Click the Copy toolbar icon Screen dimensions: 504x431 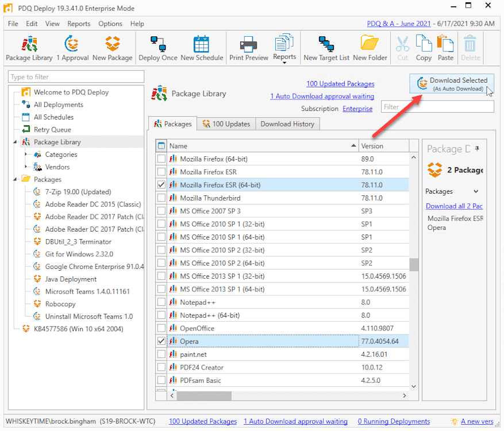[424, 48]
